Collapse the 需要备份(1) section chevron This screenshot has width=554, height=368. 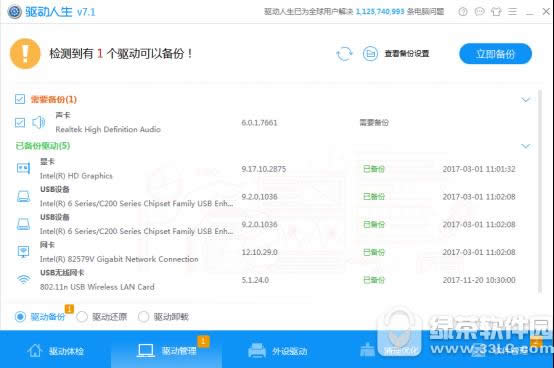click(526, 100)
